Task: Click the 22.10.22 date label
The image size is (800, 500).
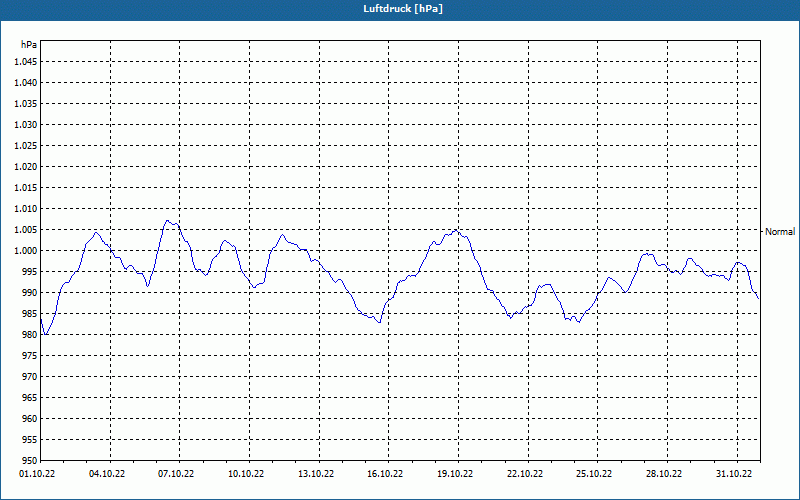Action: tap(525, 474)
